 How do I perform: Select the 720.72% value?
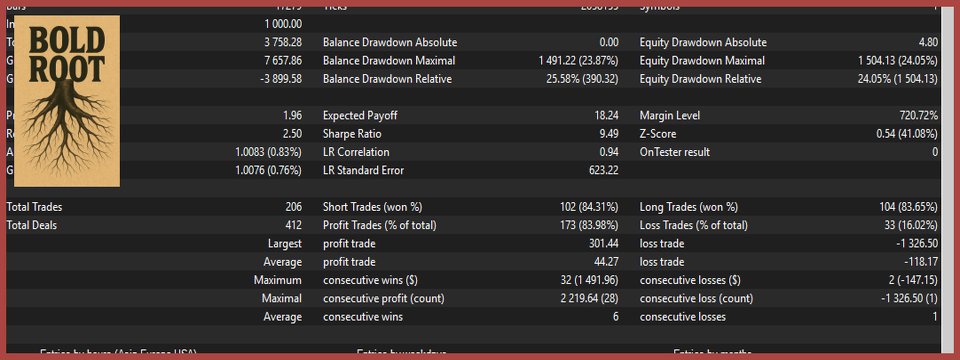919,116
